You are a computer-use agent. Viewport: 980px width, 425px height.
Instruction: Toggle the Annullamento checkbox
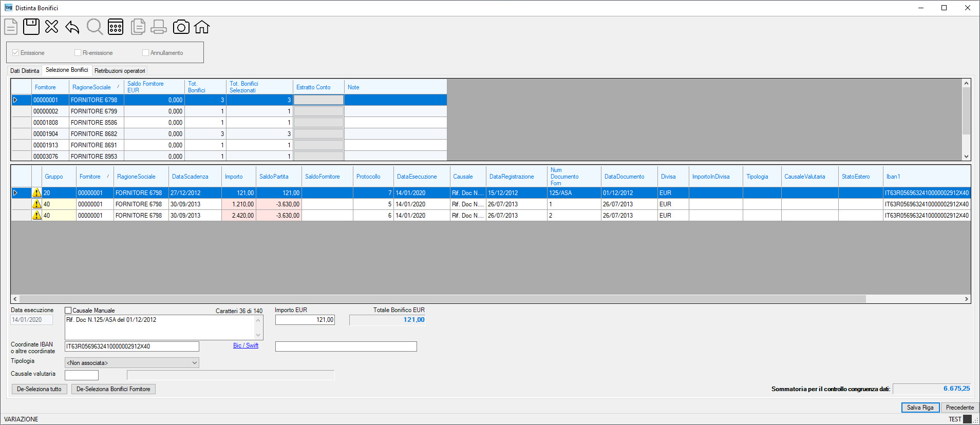coord(145,53)
